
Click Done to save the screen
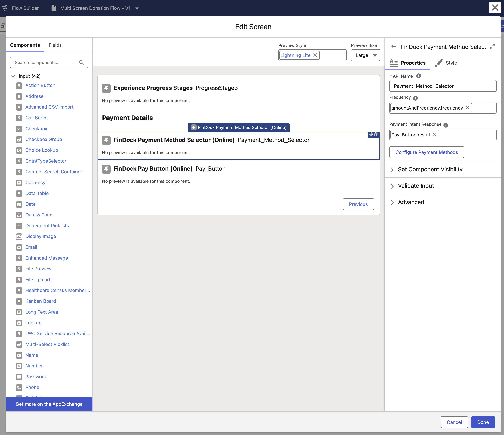tap(483, 422)
